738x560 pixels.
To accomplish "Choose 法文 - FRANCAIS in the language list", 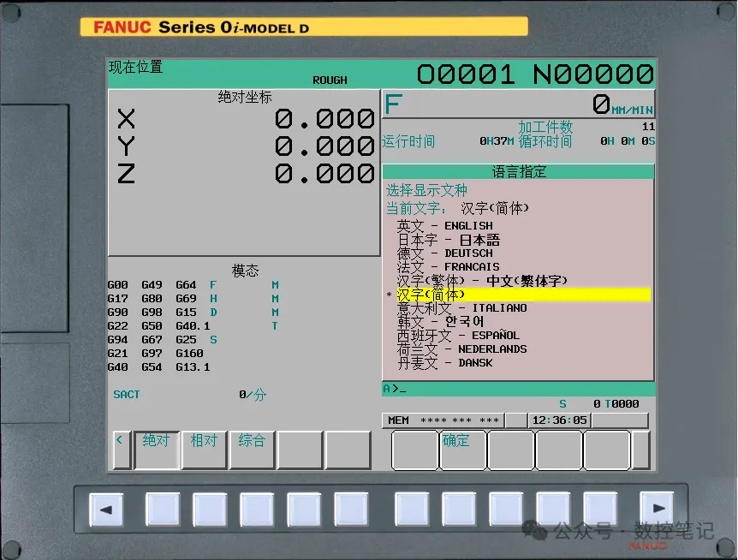I will pos(448,267).
